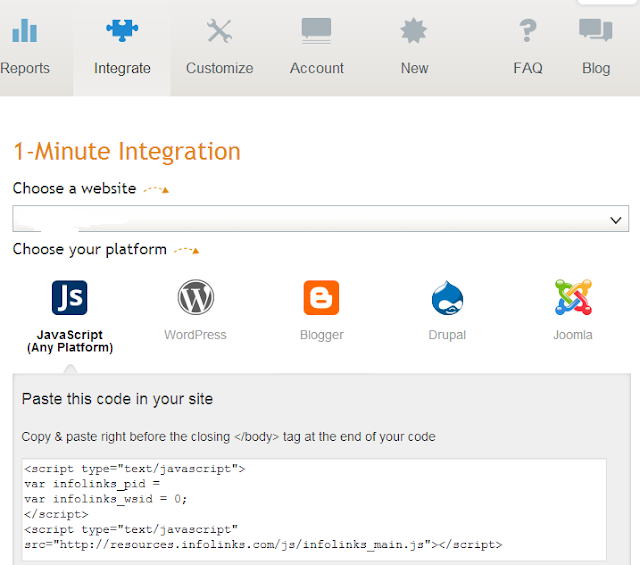
Task: Click the FAQ question mark icon
Action: coord(527,31)
